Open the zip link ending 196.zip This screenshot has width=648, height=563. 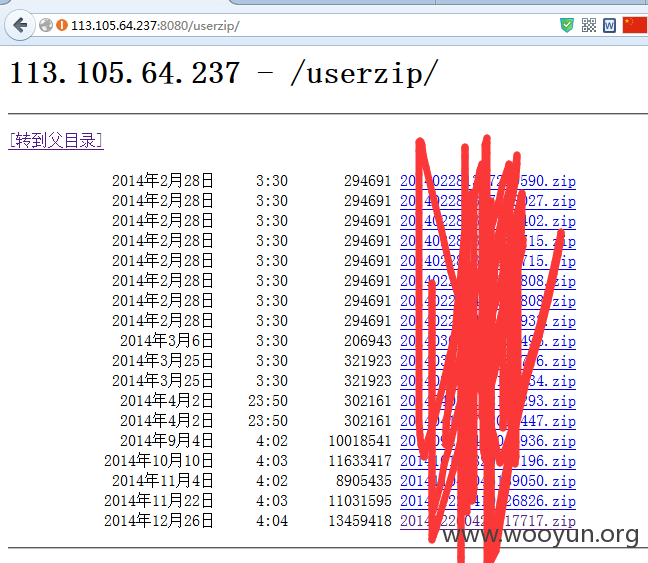click(x=488, y=461)
